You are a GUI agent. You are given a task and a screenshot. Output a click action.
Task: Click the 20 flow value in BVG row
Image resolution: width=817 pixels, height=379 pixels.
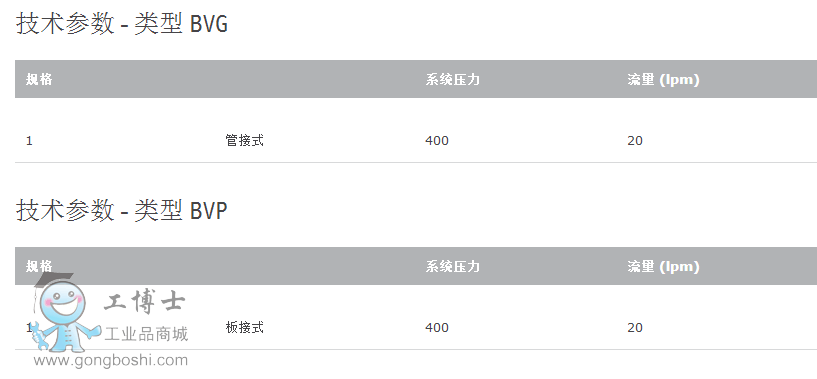(635, 141)
